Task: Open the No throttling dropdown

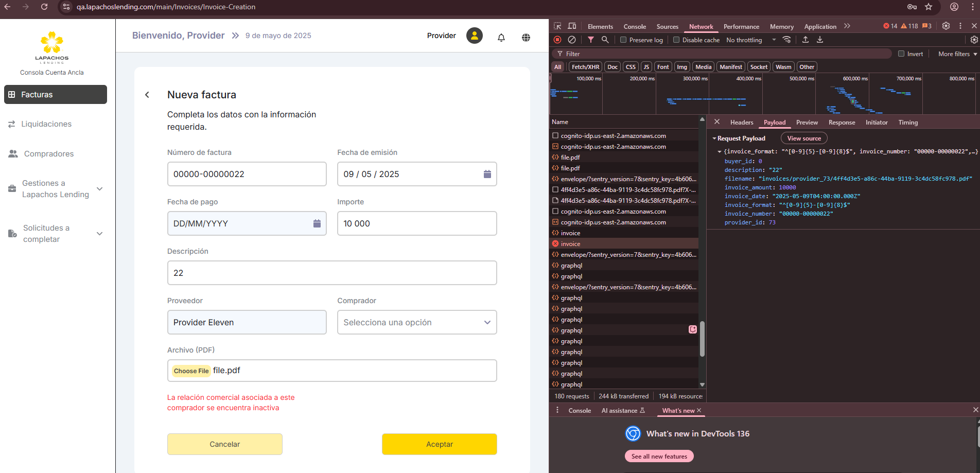Action: (x=750, y=40)
